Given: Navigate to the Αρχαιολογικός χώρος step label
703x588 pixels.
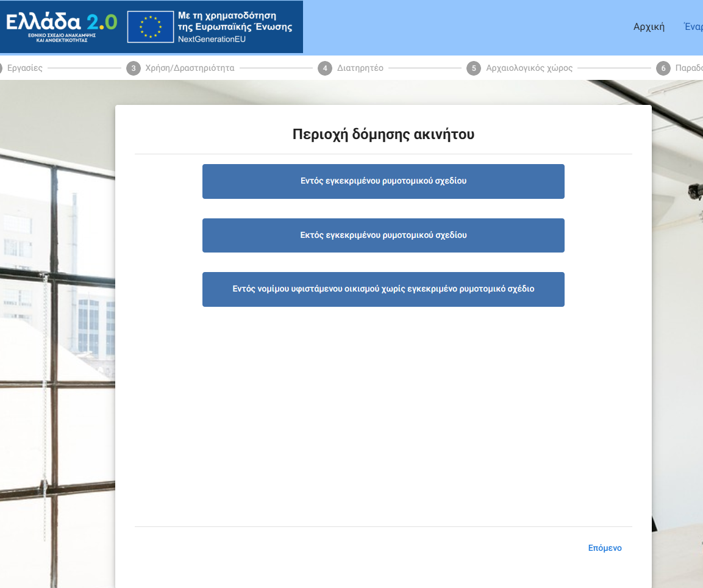Looking at the screenshot, I should pos(529,68).
